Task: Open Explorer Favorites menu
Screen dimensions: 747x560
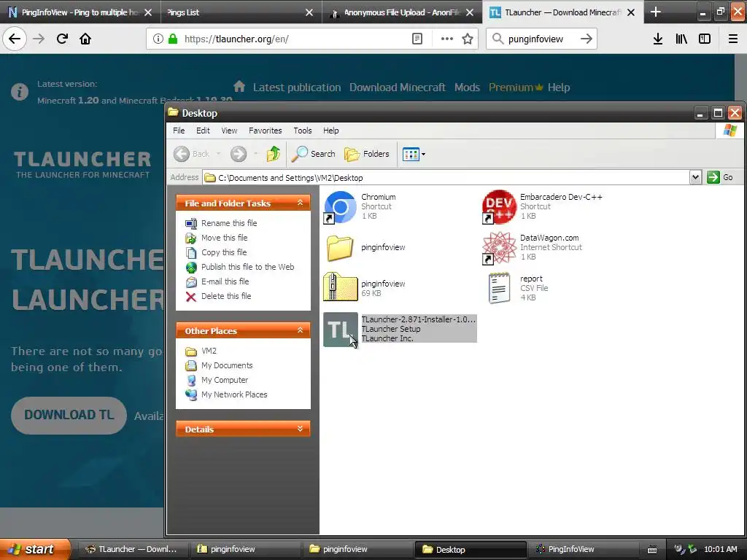Action: click(265, 131)
